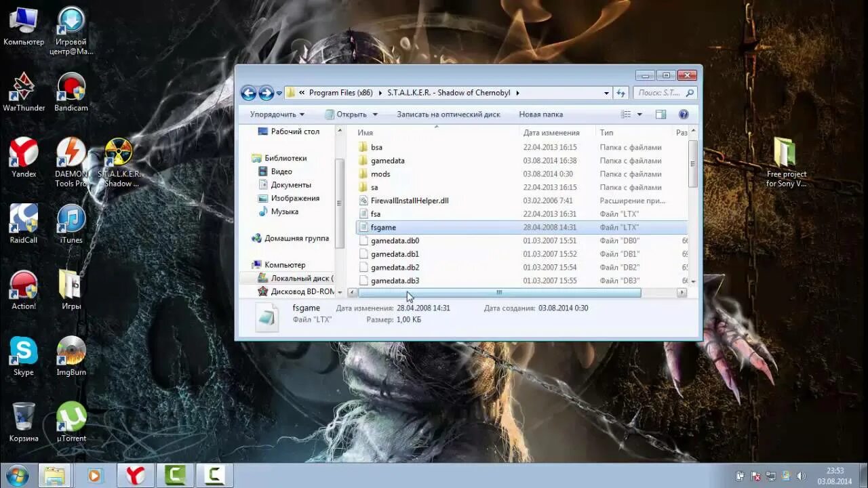This screenshot has width=868, height=488.
Task: Expand breadcrumb arrow after Program Files (x86)
Action: (x=380, y=93)
